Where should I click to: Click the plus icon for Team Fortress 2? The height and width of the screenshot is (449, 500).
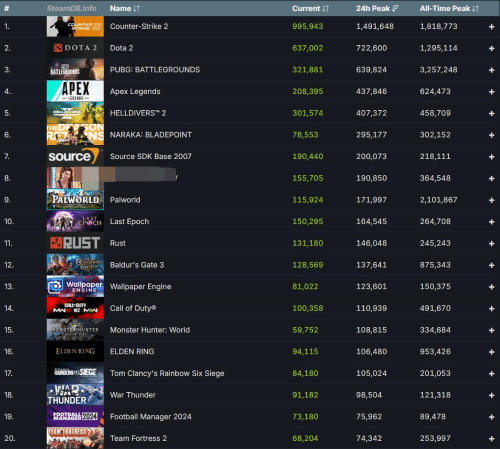click(491, 439)
